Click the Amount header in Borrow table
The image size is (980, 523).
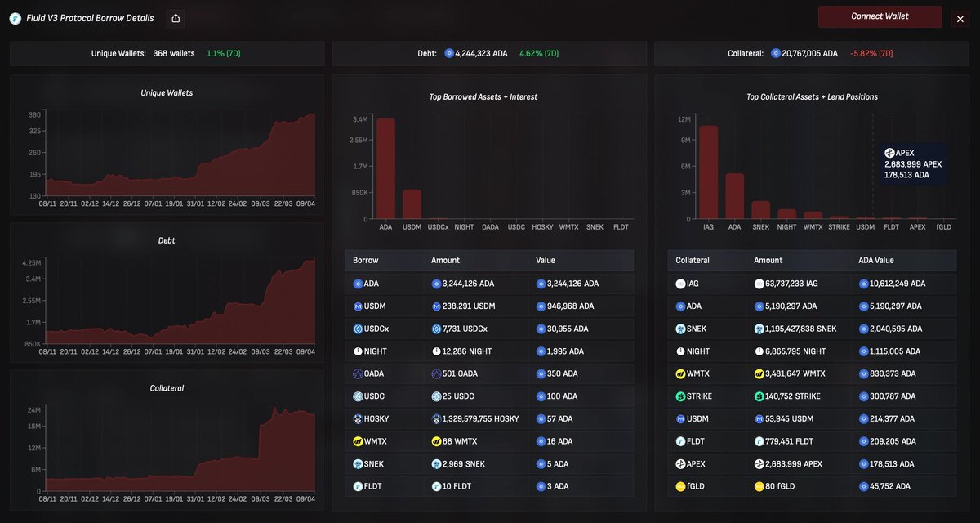pyautogui.click(x=445, y=260)
